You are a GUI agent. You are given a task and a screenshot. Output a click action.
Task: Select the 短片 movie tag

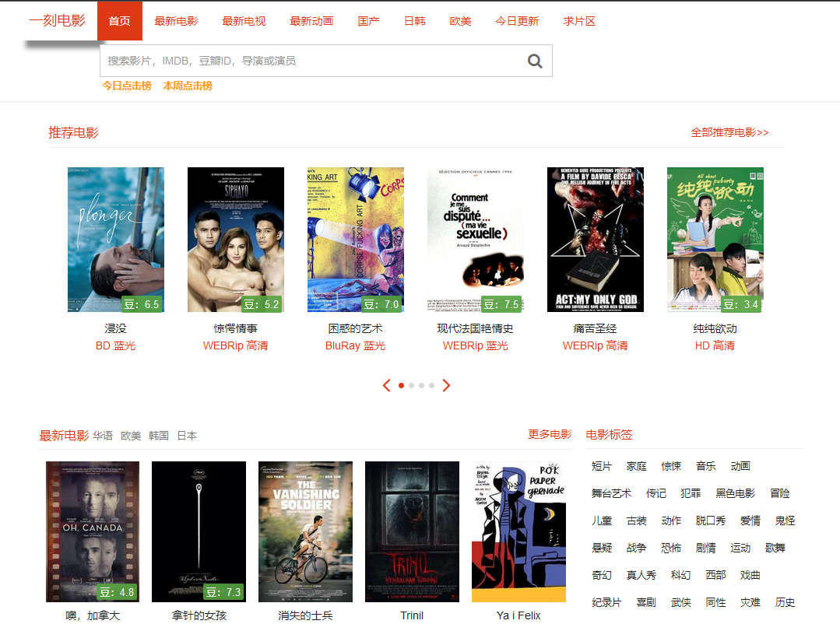coord(602,466)
